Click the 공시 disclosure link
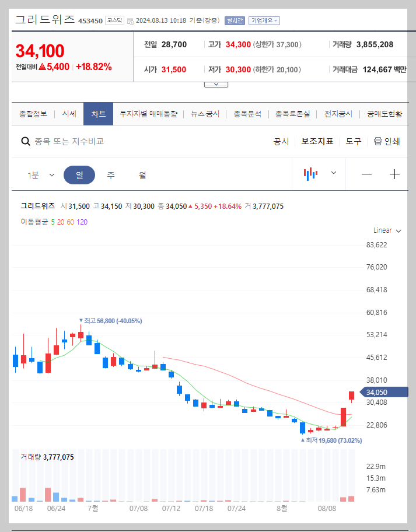Viewport: 416px width, 532px height. click(281, 141)
